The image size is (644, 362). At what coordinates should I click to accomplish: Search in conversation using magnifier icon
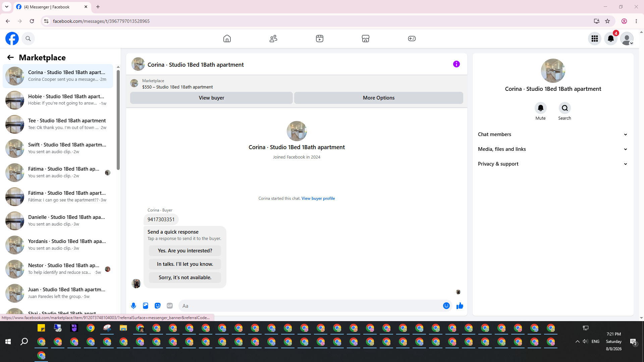565,108
